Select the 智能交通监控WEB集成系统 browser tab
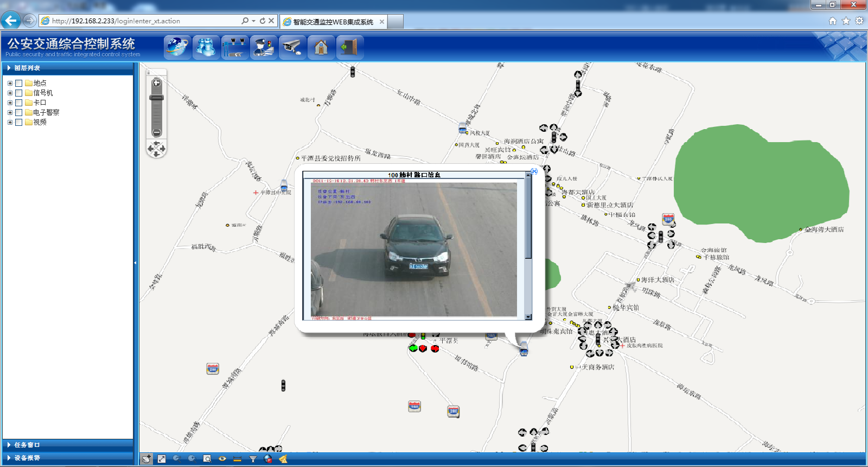Viewport: 868px width, 467px height. point(333,22)
